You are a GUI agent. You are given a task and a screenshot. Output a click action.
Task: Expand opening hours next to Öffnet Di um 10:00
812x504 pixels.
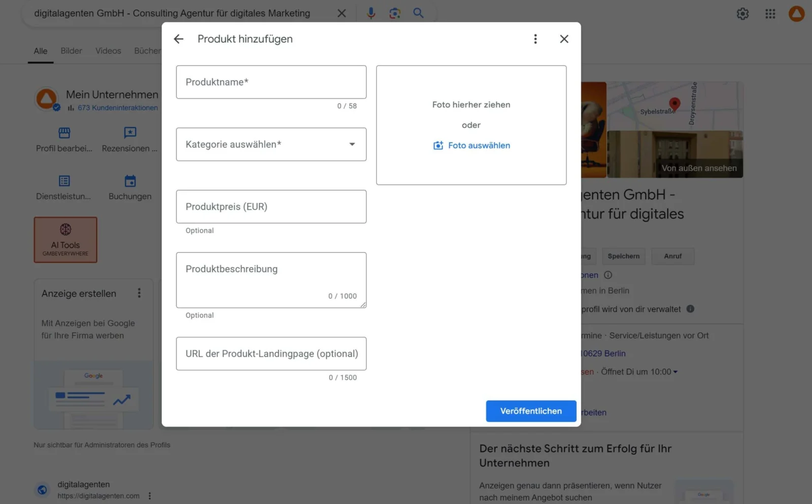(x=675, y=372)
